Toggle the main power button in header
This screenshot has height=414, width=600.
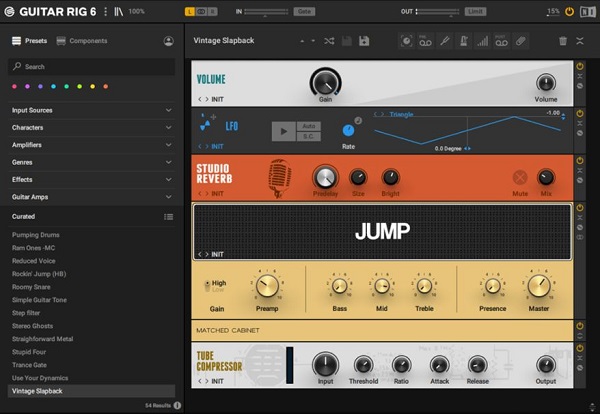[569, 12]
